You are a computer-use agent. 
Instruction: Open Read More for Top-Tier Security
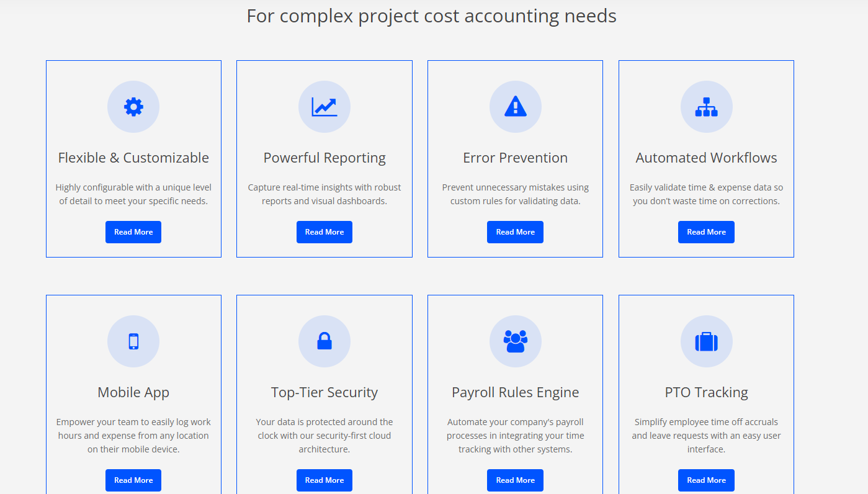[324, 480]
